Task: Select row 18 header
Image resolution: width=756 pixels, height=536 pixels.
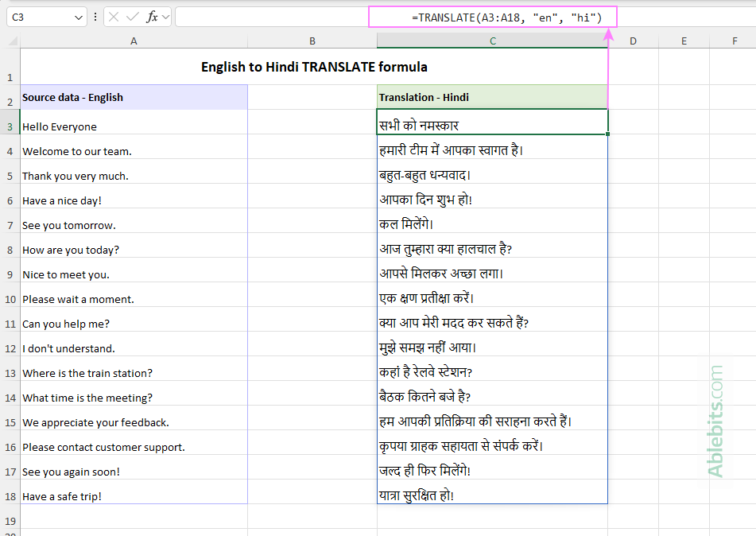Action: (x=10, y=491)
